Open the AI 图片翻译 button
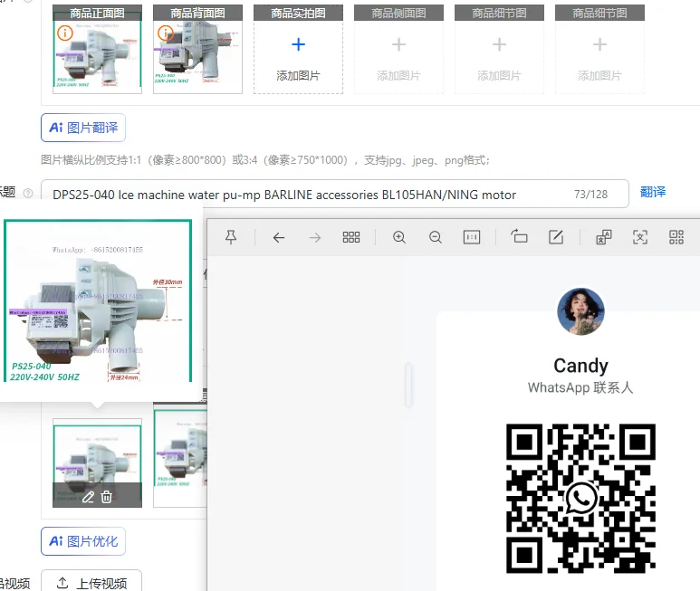The width and height of the screenshot is (700, 591). (83, 128)
